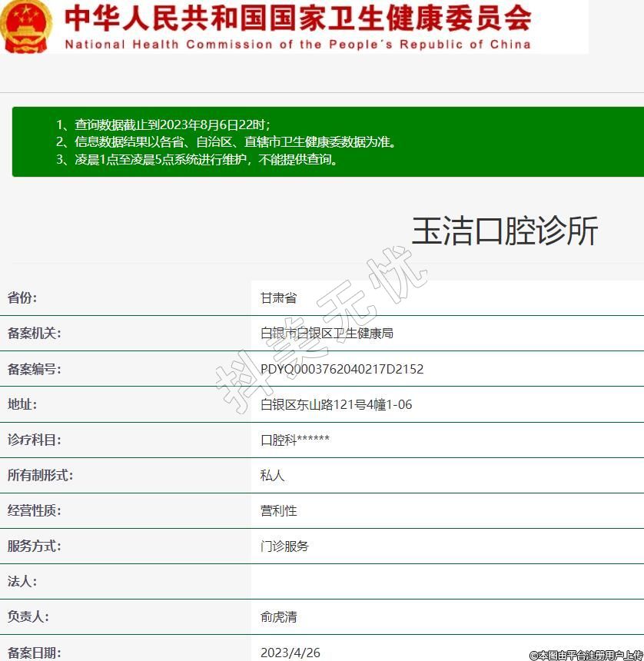Click the filing date 2023/4/26
This screenshot has width=644, height=661.
click(290, 653)
